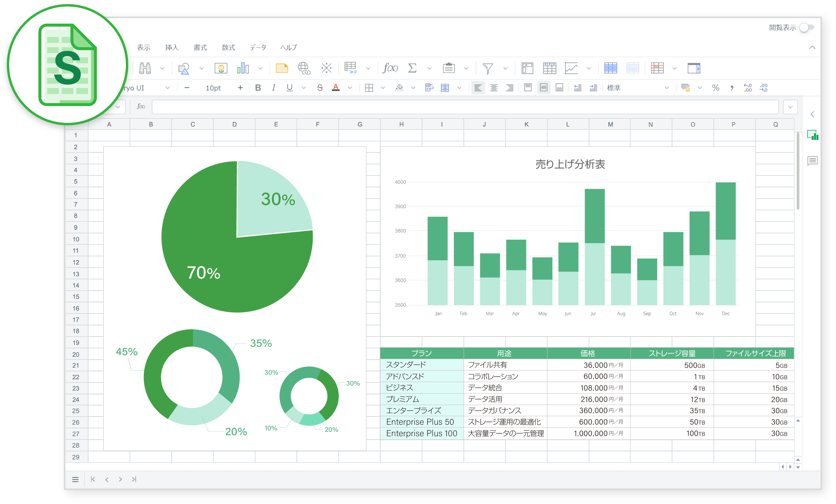Click the red font color swatch
The image size is (836, 504).
(336, 88)
